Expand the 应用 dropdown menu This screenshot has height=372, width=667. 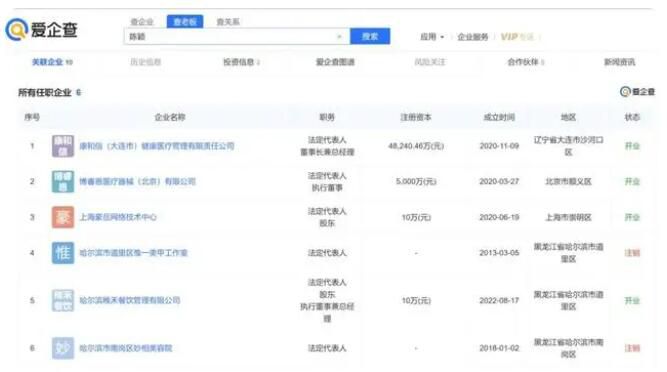click(x=432, y=37)
